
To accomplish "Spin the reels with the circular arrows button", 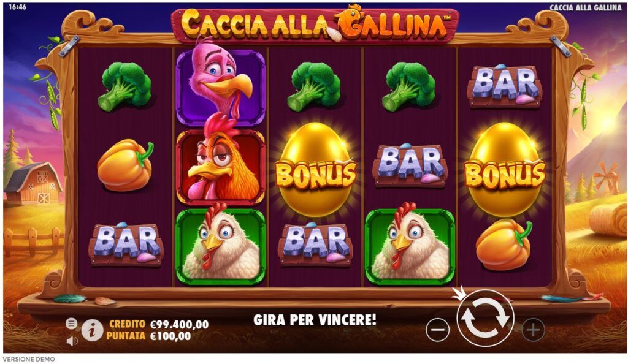I will pyautogui.click(x=485, y=318).
